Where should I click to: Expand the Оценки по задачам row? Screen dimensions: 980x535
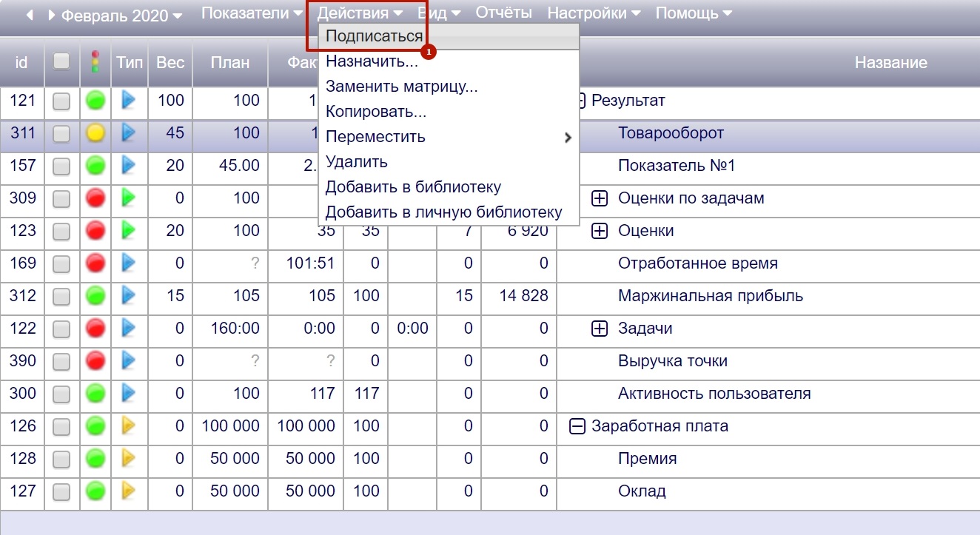[x=600, y=198]
